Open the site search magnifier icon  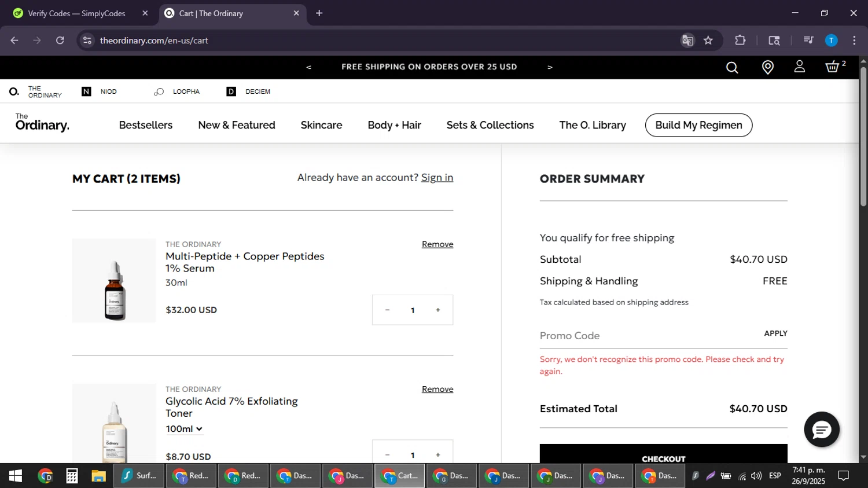click(732, 68)
